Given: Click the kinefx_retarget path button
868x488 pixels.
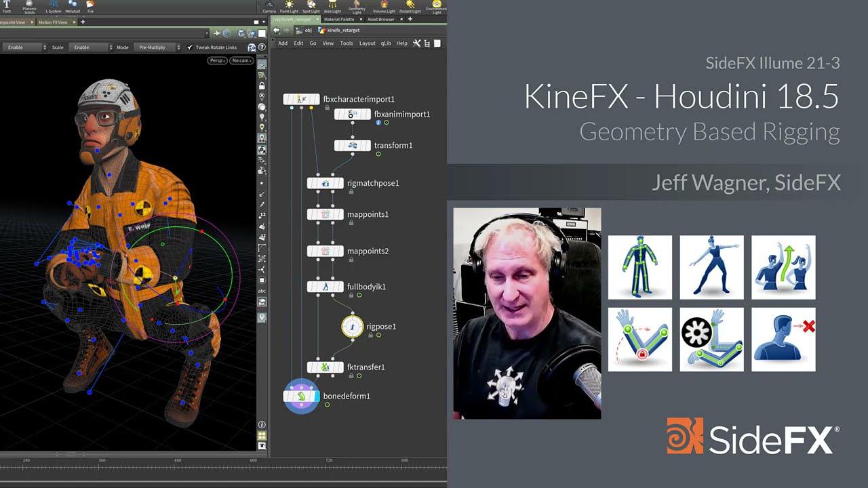Looking at the screenshot, I should [x=339, y=30].
